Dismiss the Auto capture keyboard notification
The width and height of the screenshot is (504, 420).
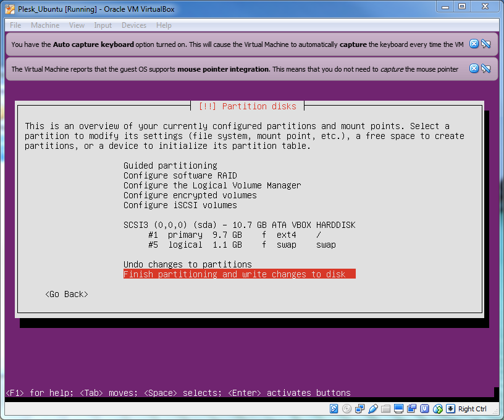[x=474, y=44]
